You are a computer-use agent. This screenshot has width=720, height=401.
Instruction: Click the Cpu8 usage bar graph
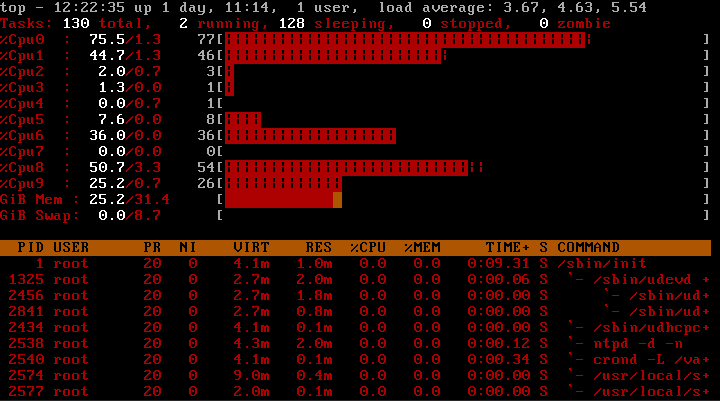tap(354, 168)
